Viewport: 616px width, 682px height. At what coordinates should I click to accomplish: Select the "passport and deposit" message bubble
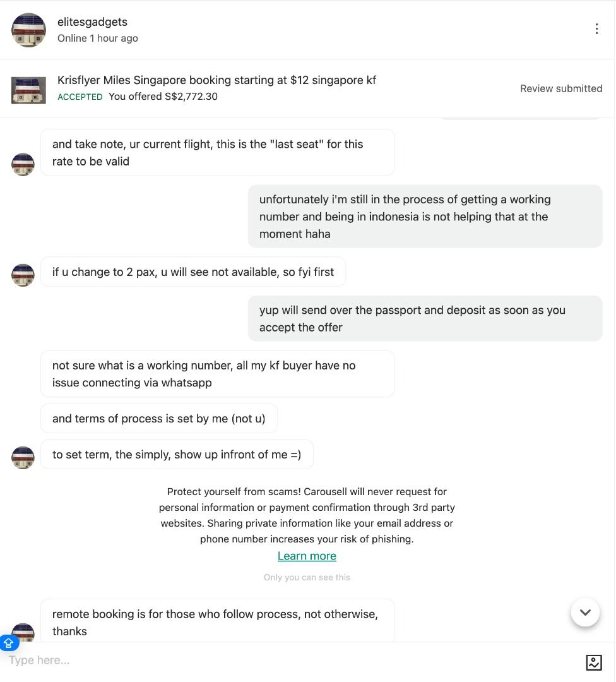coord(425,318)
